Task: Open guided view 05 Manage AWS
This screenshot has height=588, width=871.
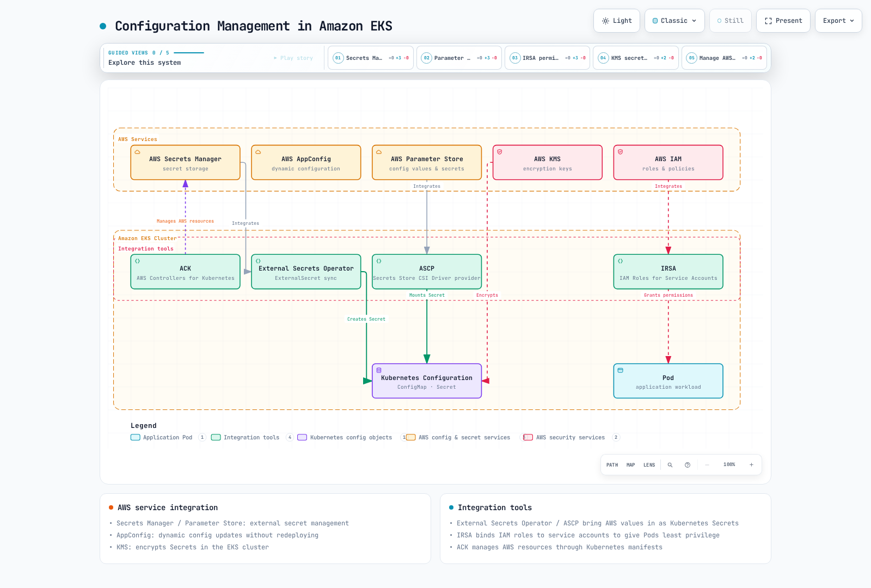Action: [x=724, y=58]
